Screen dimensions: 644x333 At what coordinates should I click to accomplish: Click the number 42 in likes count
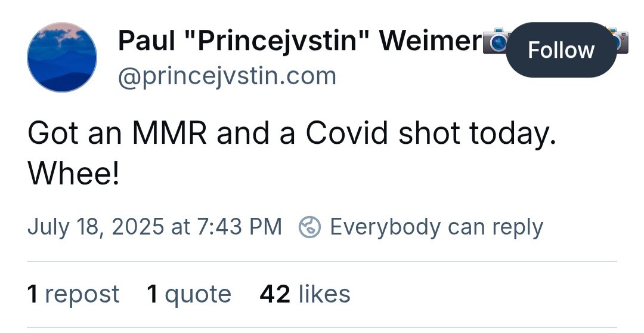275,294
